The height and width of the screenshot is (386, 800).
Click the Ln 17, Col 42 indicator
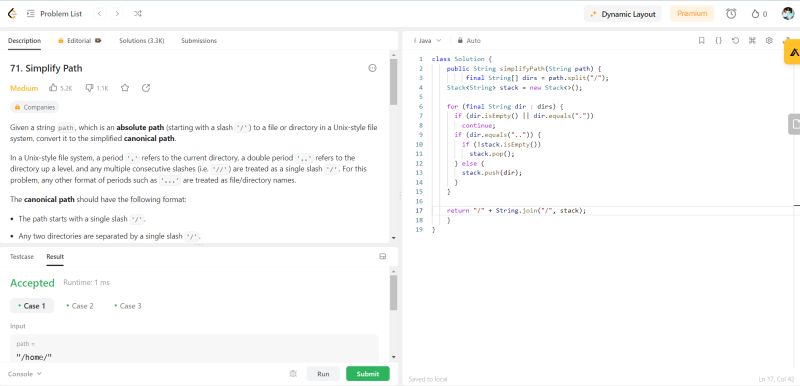point(777,379)
